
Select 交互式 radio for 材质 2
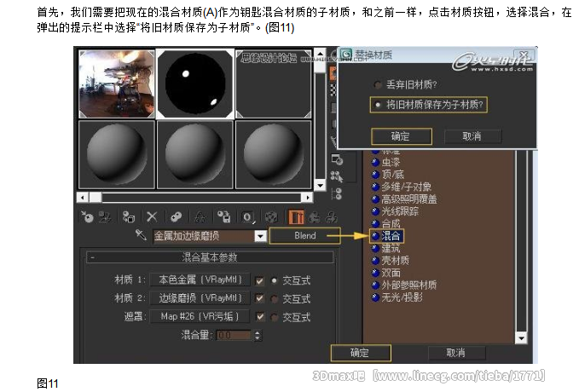click(274, 298)
